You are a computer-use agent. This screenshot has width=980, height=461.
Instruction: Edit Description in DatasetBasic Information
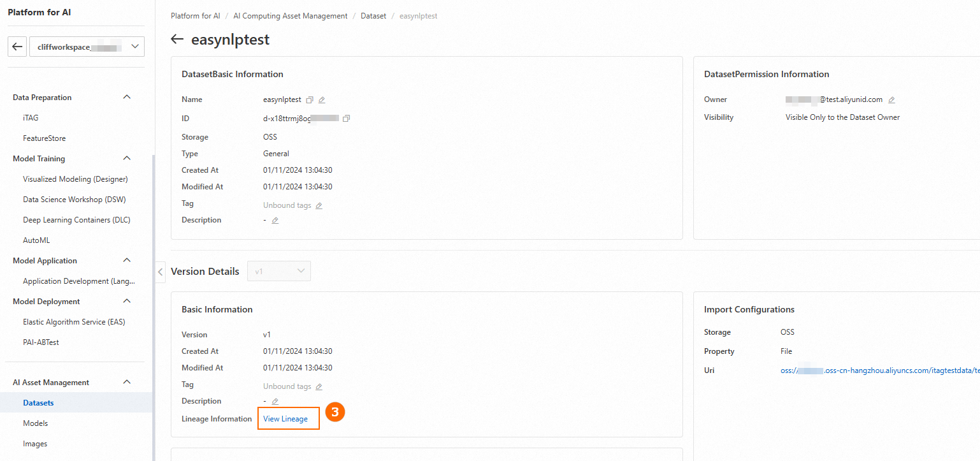pyautogui.click(x=275, y=221)
